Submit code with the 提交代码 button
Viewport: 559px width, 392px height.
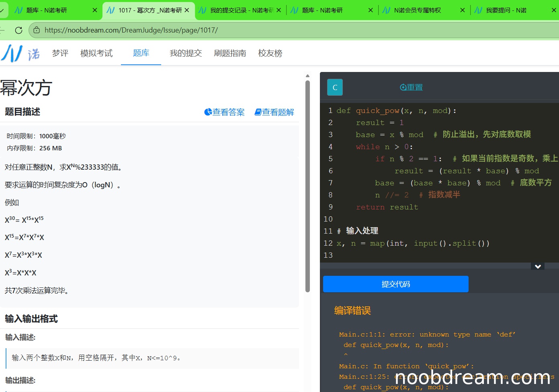click(x=395, y=284)
